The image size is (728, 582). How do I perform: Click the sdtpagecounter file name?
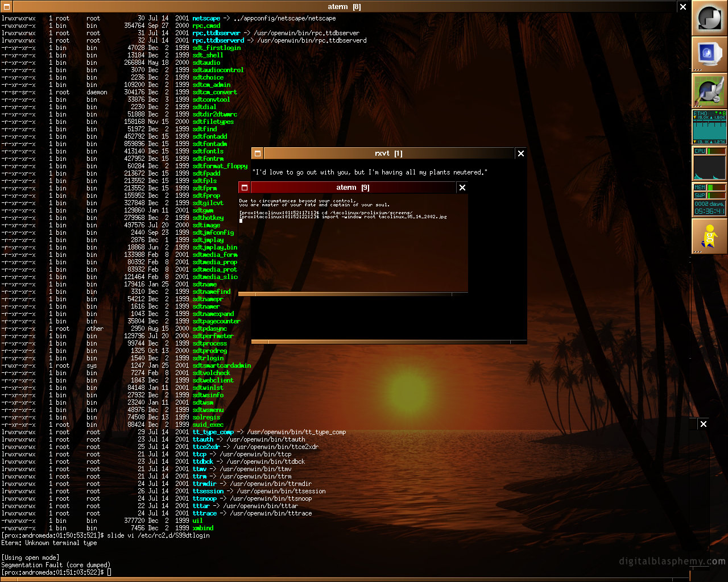[x=217, y=321]
